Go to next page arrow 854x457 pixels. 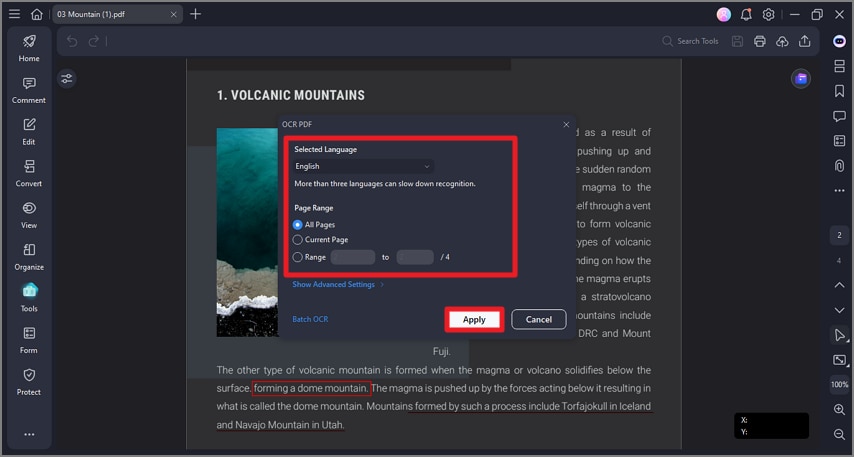[839, 310]
